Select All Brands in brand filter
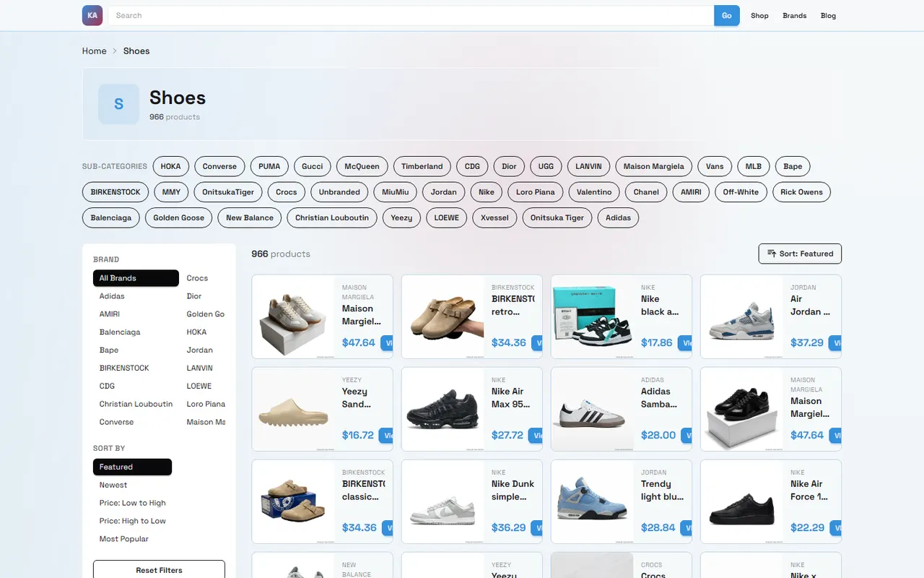Viewport: 924px width, 578px height. (x=136, y=278)
